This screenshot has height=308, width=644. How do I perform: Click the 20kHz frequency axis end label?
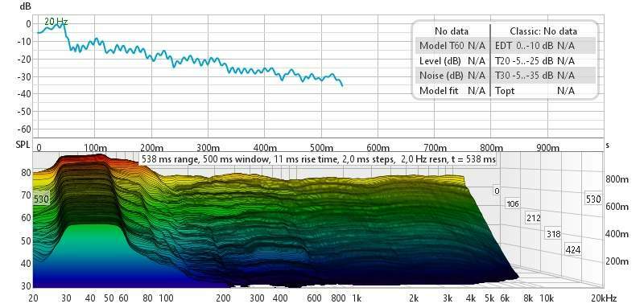tap(605, 298)
